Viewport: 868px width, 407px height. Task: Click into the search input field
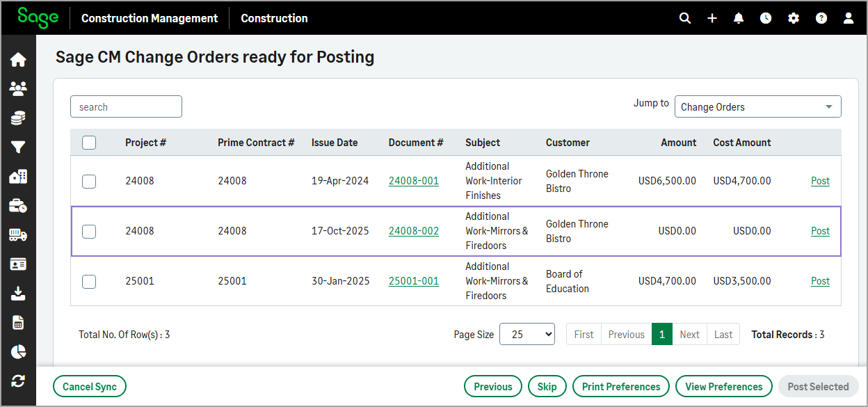[126, 107]
